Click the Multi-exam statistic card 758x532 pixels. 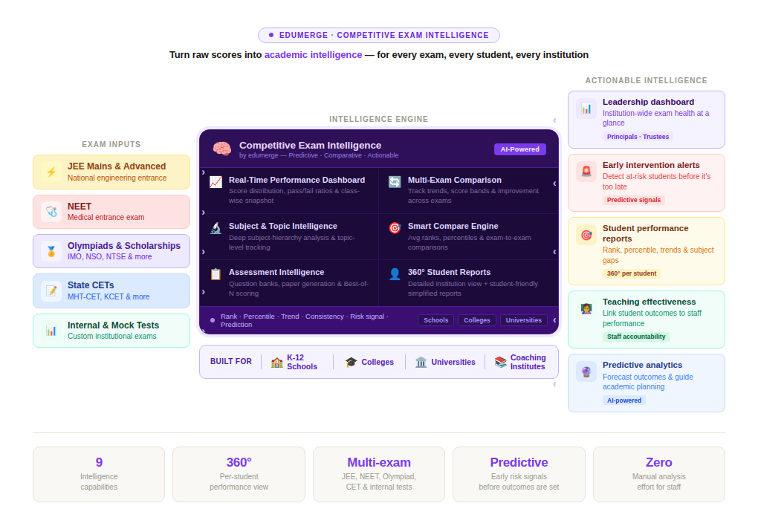point(378,474)
